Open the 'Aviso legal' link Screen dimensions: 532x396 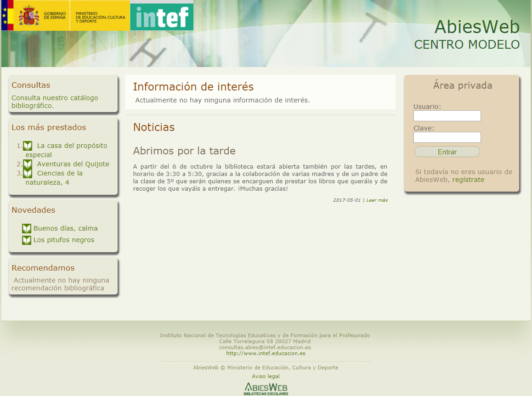coord(266,376)
